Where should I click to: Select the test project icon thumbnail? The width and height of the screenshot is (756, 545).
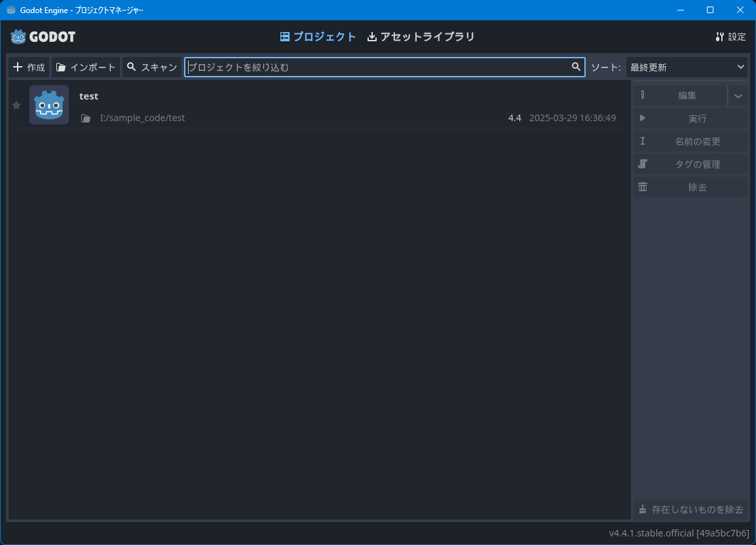coord(49,105)
